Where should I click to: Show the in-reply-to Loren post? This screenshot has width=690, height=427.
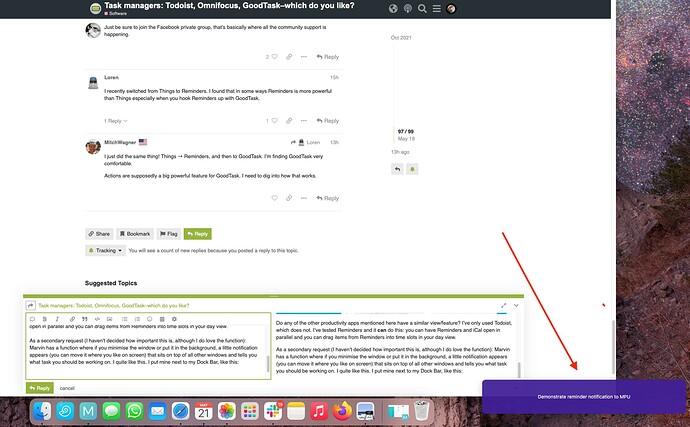305,142
